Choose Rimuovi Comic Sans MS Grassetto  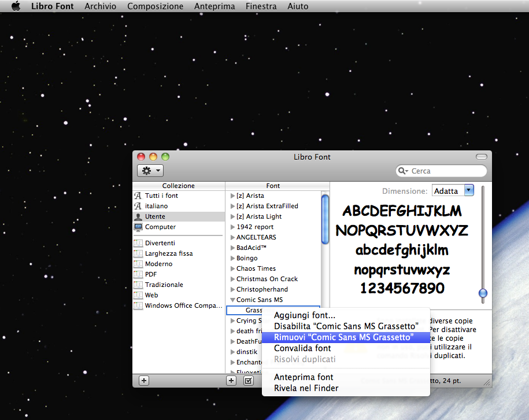[346, 337]
